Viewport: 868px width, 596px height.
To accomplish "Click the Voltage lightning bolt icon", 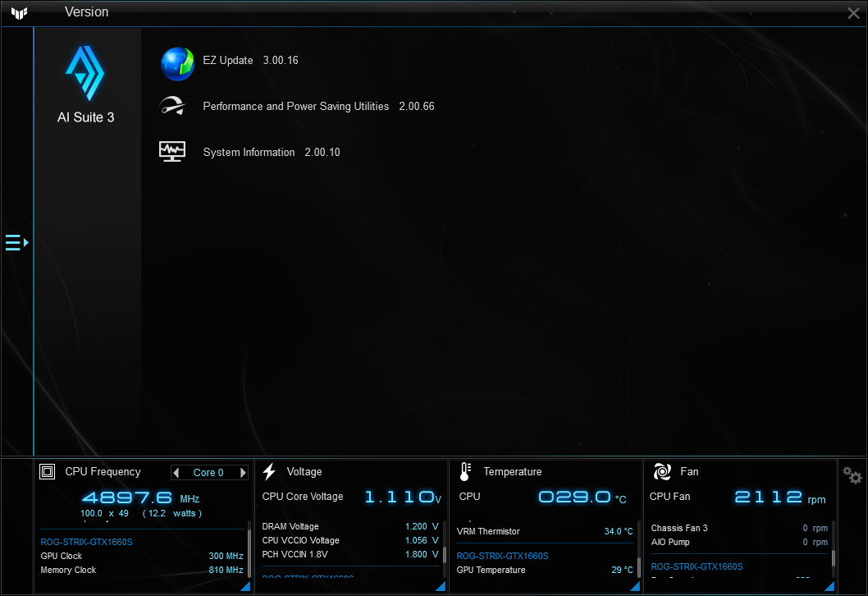I will click(x=268, y=471).
